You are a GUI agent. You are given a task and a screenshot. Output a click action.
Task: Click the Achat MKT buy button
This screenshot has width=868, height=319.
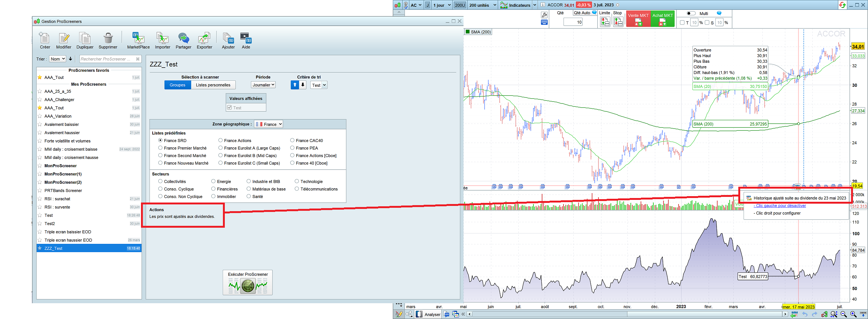(x=663, y=19)
